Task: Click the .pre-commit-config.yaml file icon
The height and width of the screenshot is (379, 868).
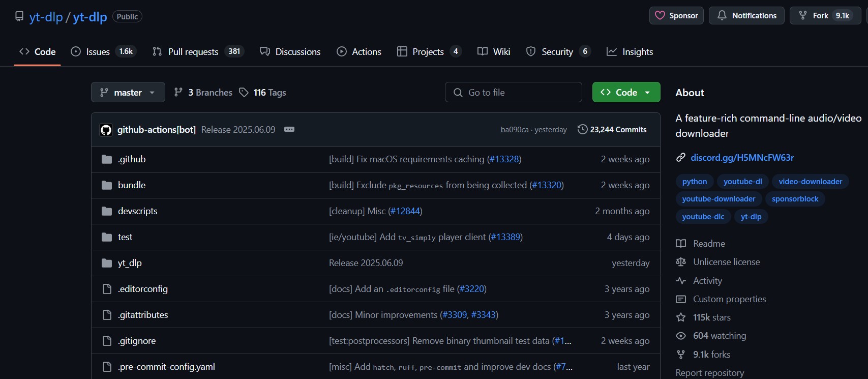Action: 107,367
